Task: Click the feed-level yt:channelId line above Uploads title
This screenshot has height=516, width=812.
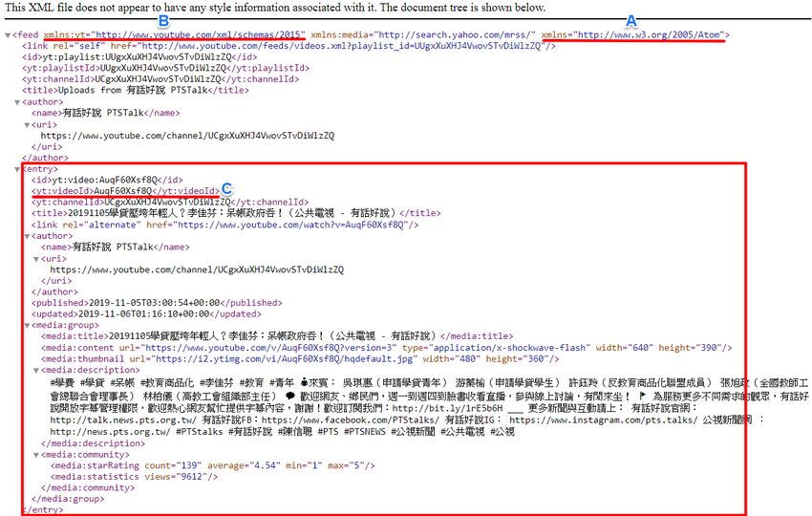Action: pyautogui.click(x=160, y=79)
